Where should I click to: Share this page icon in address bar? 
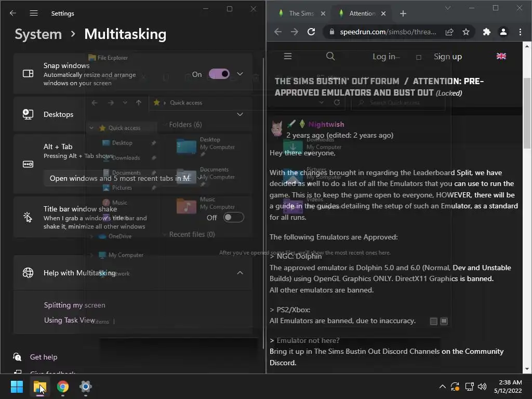click(449, 32)
